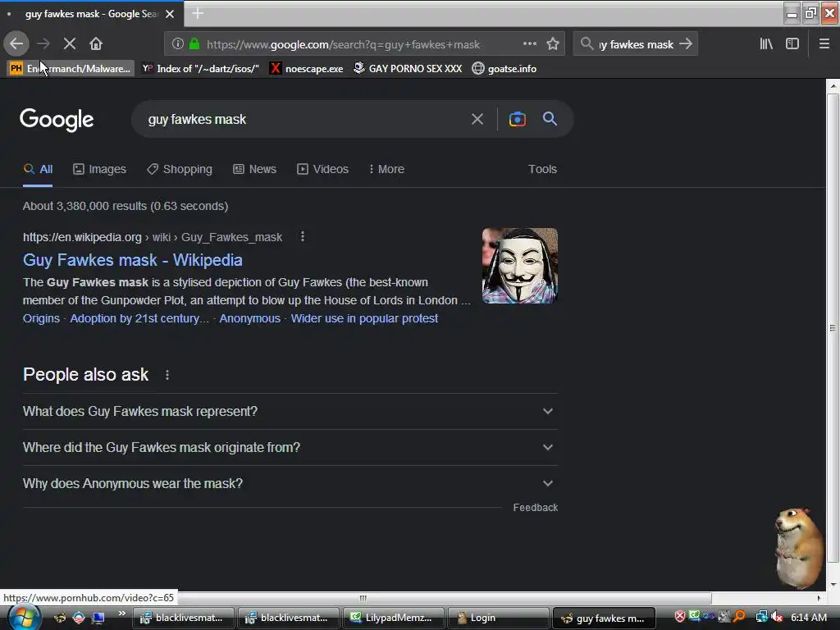Expand Why does Anonymous wear the mask?
The width and height of the screenshot is (840, 630).
click(x=290, y=483)
